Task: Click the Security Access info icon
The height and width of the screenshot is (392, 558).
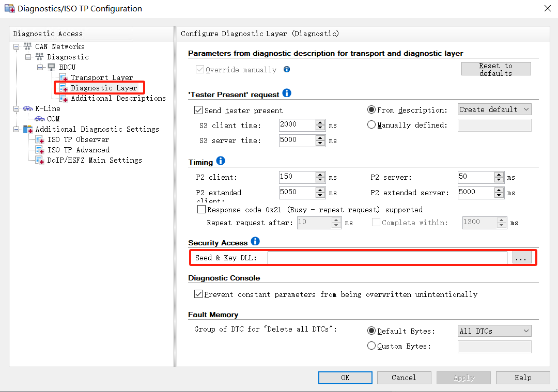Action: point(255,241)
